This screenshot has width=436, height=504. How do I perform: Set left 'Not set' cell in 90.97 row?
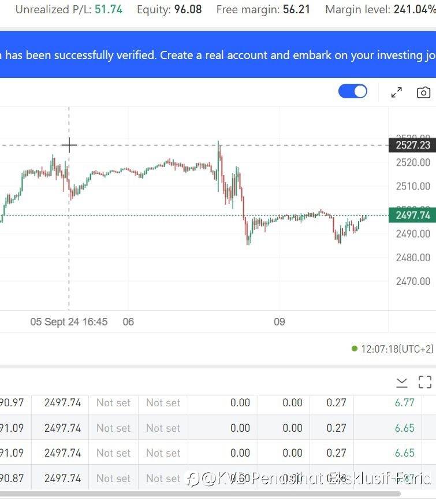(113, 403)
